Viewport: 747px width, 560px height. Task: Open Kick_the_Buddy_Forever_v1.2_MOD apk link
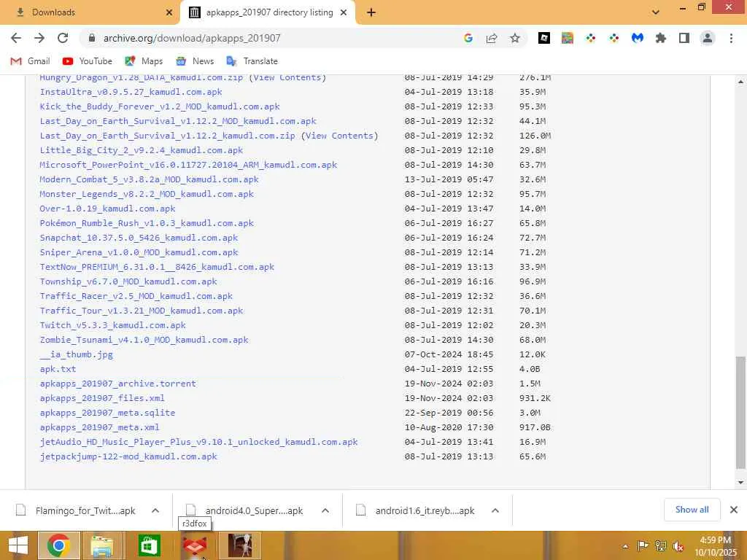click(x=160, y=106)
